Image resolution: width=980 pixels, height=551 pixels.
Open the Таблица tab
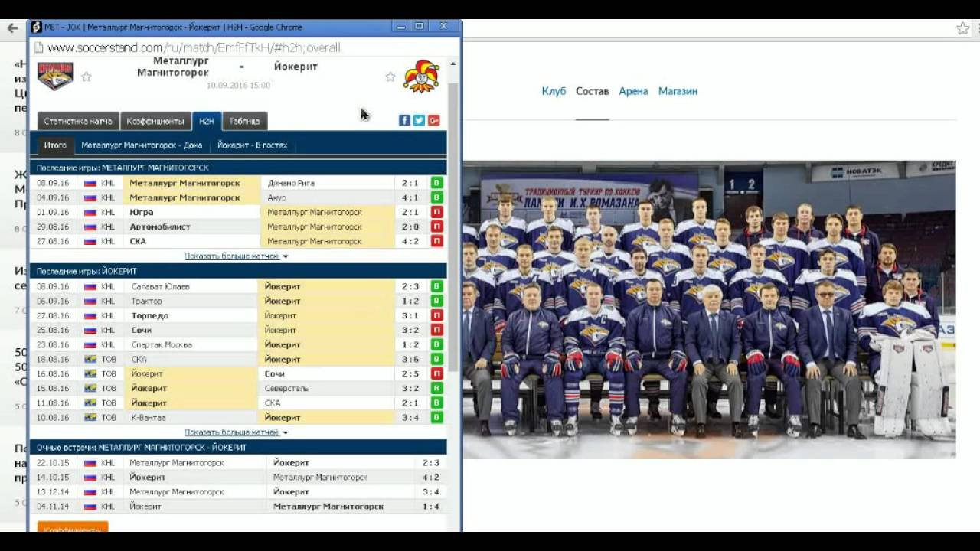tap(244, 121)
